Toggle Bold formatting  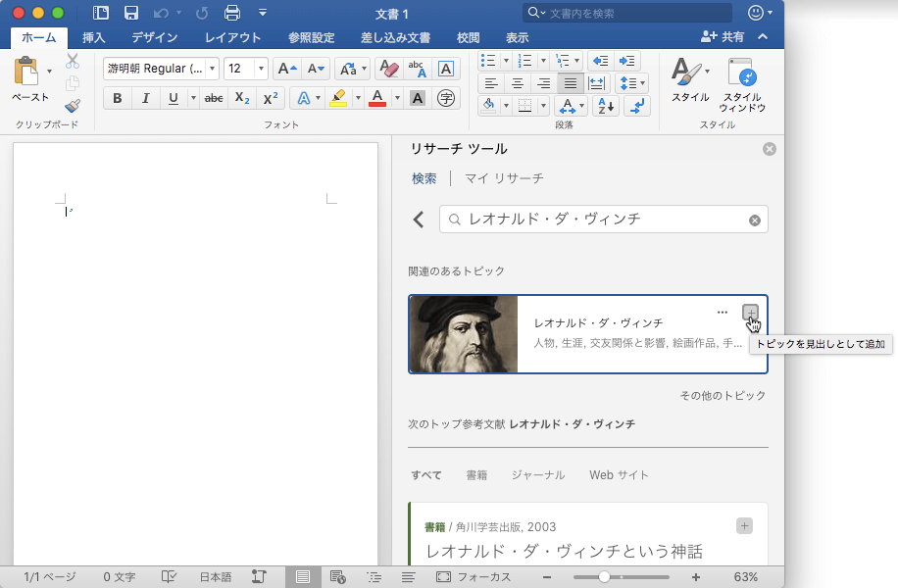click(118, 98)
